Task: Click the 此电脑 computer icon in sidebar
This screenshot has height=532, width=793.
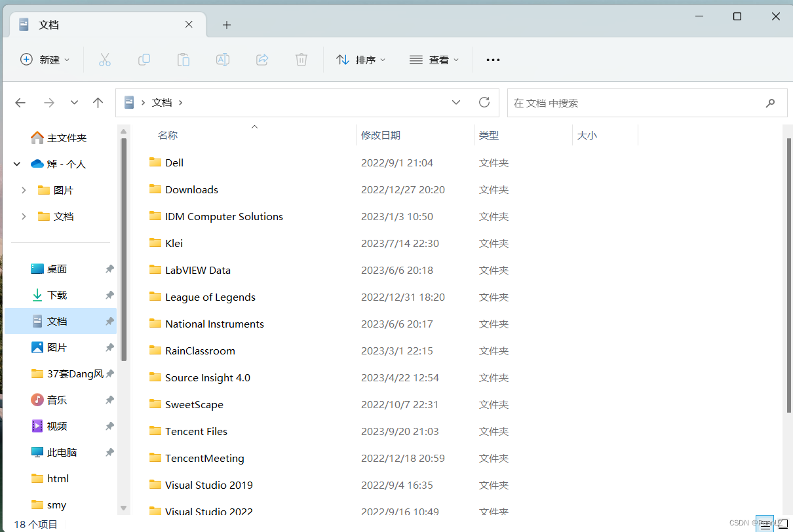Action: coord(37,452)
